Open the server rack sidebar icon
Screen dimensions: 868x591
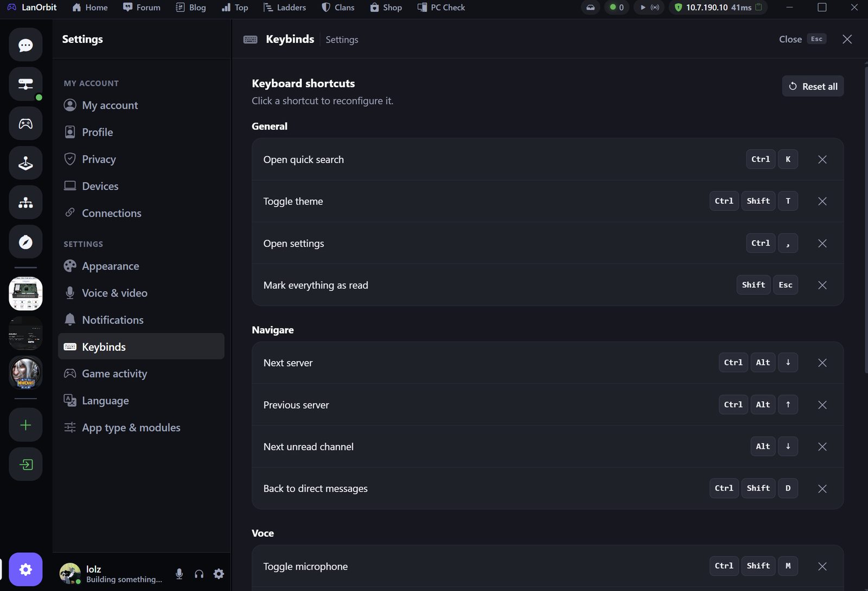[25, 84]
